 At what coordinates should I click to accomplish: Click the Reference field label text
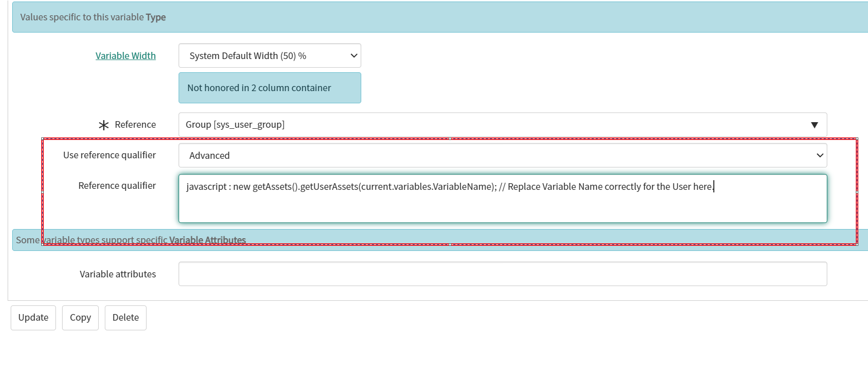(135, 125)
